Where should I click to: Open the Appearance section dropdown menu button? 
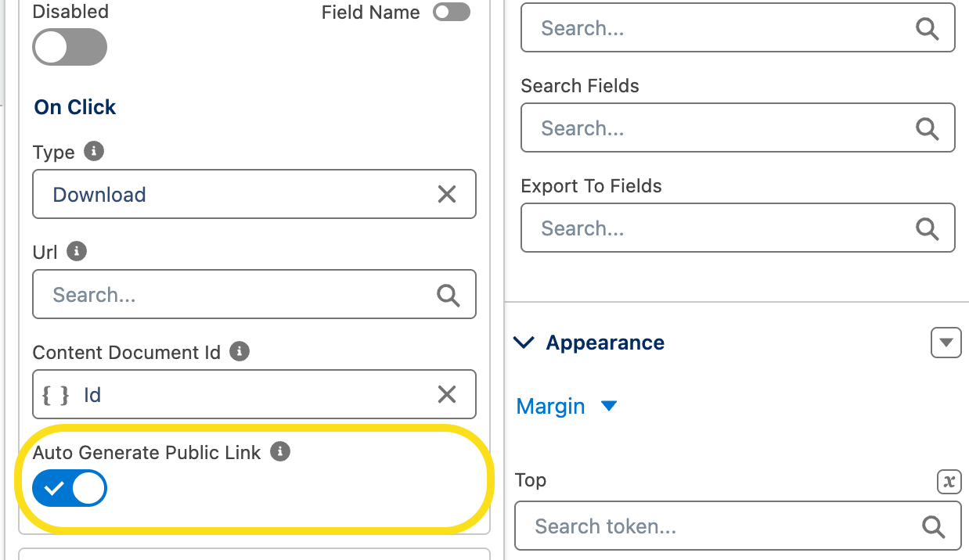(946, 343)
